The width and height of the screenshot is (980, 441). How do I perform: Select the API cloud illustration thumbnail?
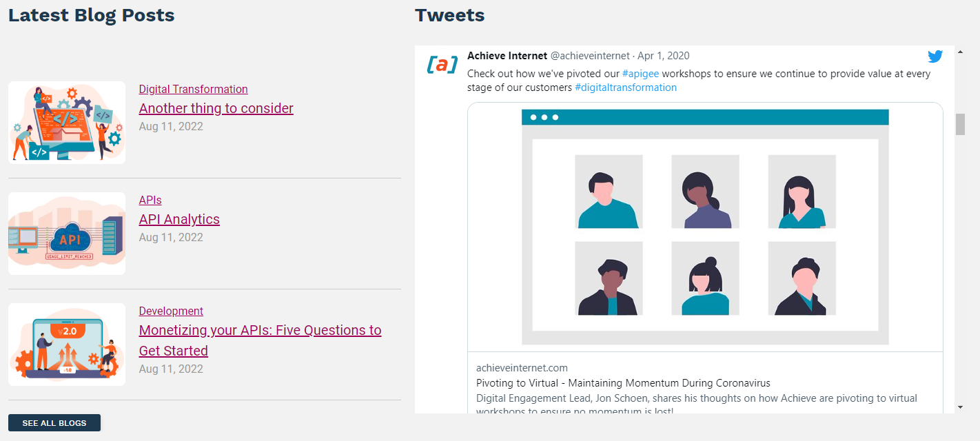[67, 234]
